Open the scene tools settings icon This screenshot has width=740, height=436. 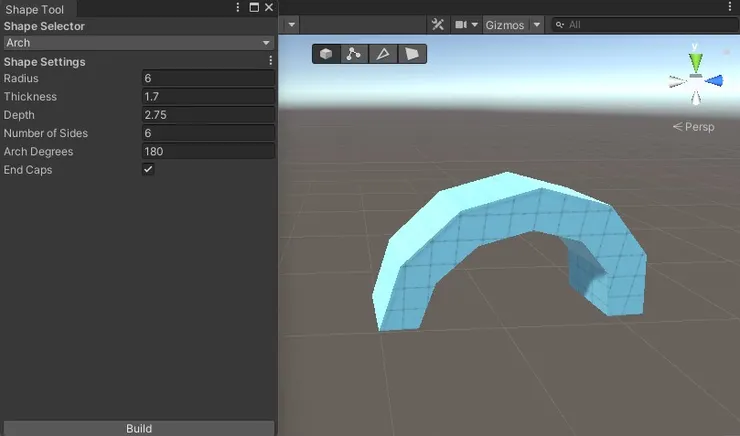[437, 25]
